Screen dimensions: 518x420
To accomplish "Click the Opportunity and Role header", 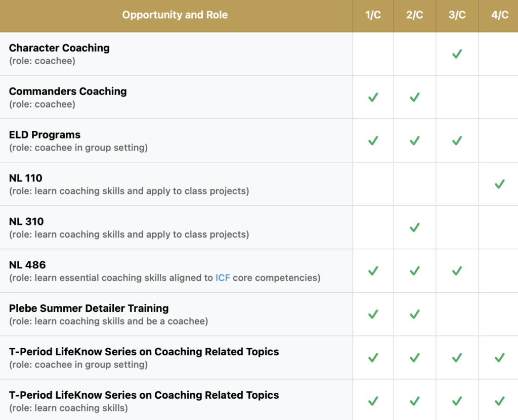I will (175, 15).
